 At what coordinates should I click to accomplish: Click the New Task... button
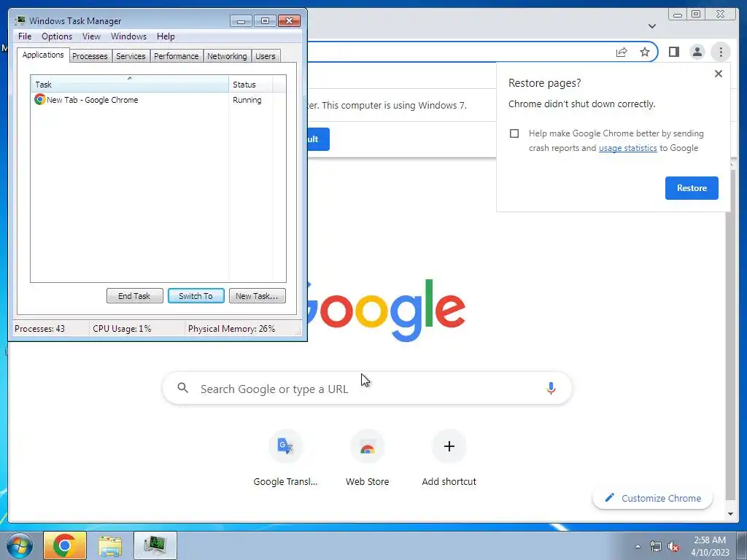coord(258,296)
